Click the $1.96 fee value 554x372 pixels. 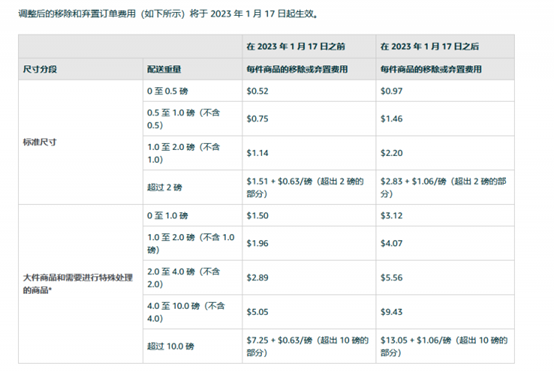257,243
